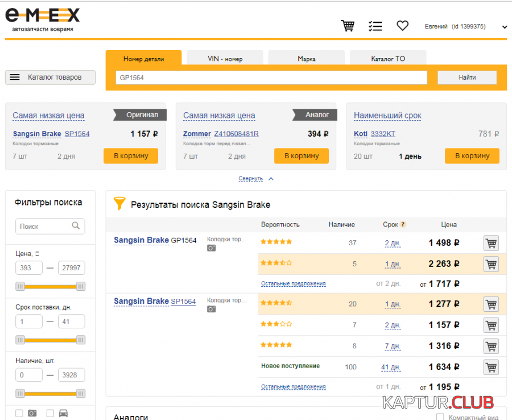Click the minimum price field showing 393
The image size is (512, 420).
pyautogui.click(x=29, y=268)
